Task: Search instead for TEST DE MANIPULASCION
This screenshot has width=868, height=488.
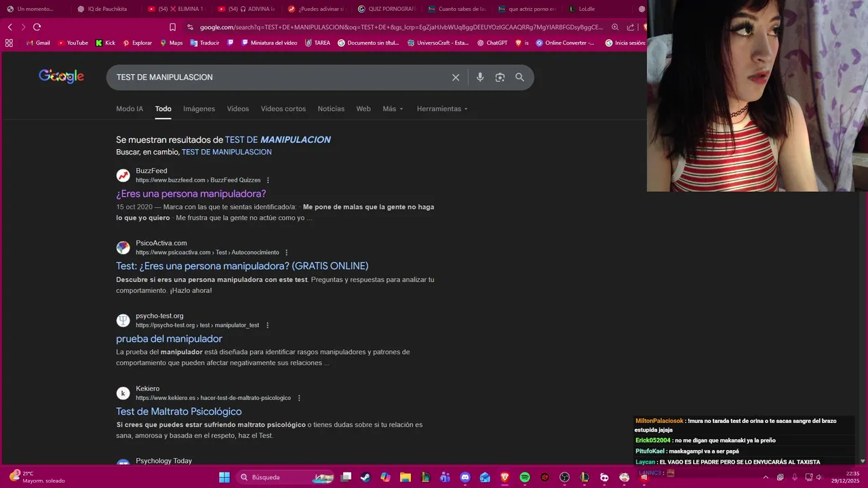Action: click(226, 152)
